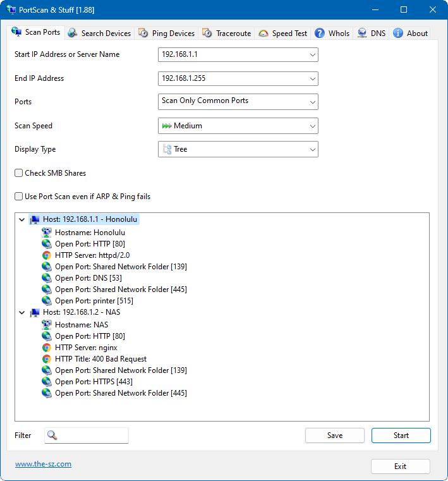Image resolution: width=448 pixels, height=481 pixels.
Task: Click Chrome icon next to HTTP Server: nginx
Action: [47, 348]
